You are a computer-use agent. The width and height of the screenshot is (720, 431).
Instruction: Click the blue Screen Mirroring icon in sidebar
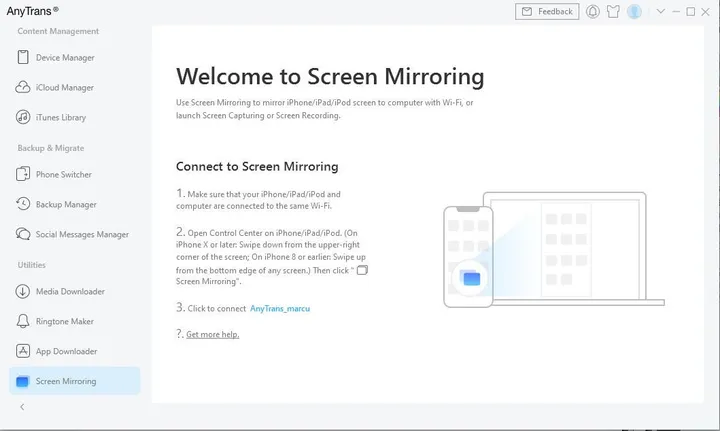point(22,381)
